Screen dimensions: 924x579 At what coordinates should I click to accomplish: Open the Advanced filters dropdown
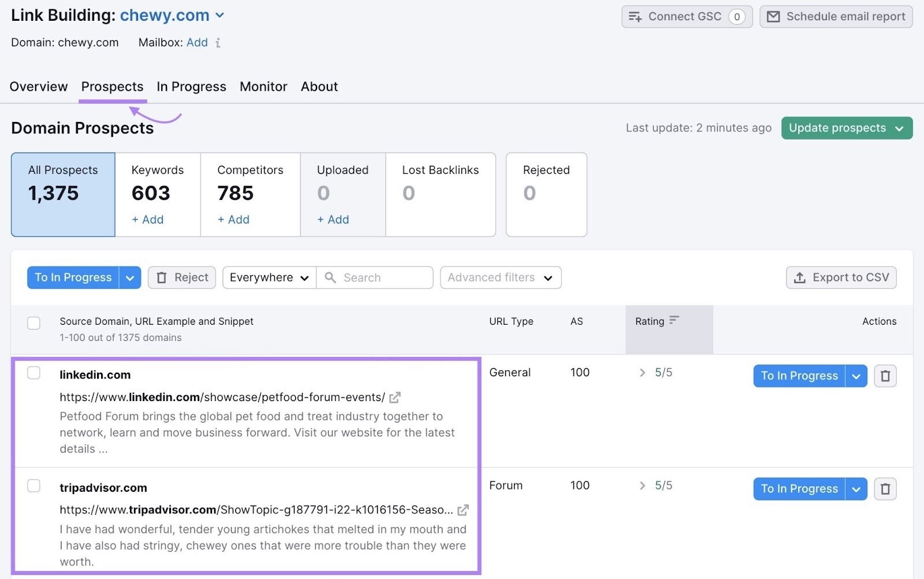tap(549, 277)
